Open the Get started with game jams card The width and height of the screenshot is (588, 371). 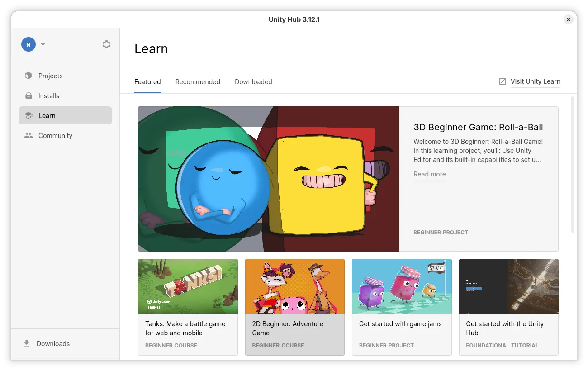click(x=402, y=307)
